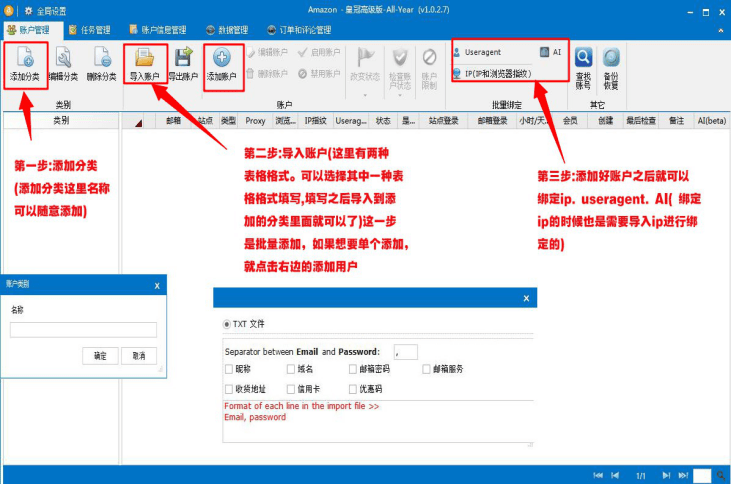The height and width of the screenshot is (484, 731).
Task: Click the 备注 column header
Action: 676,121
